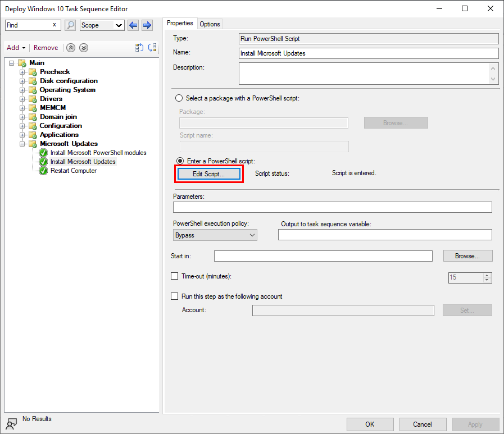Select 'Install Microsoft PowerShell modules' step

tap(98, 153)
